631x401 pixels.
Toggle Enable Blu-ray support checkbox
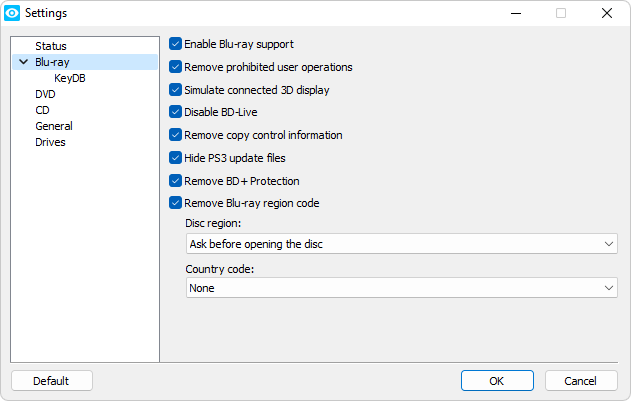pyautogui.click(x=176, y=44)
